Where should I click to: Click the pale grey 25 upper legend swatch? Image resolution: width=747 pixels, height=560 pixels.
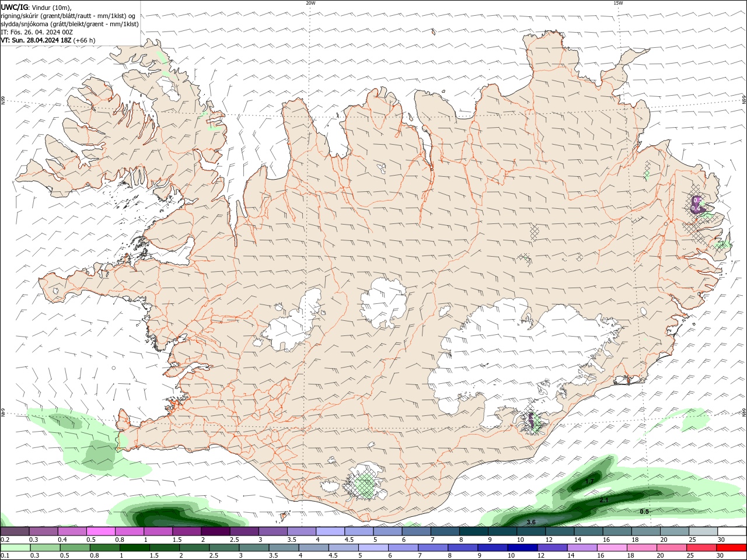tap(703, 531)
